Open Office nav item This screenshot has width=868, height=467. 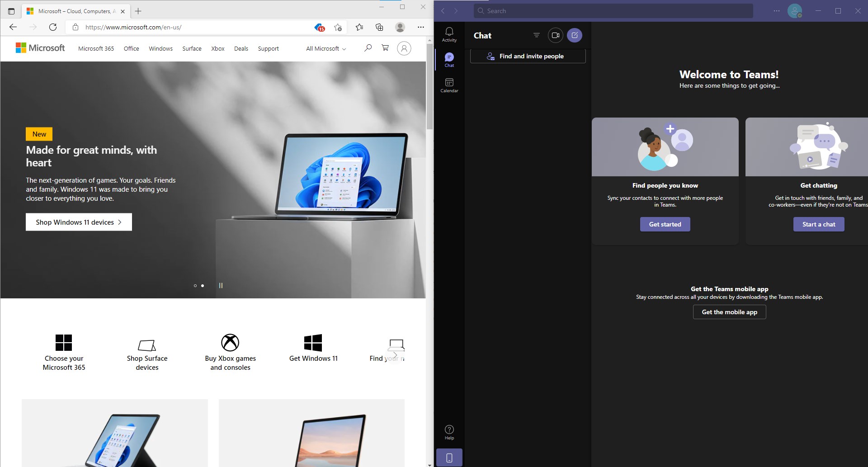(131, 49)
